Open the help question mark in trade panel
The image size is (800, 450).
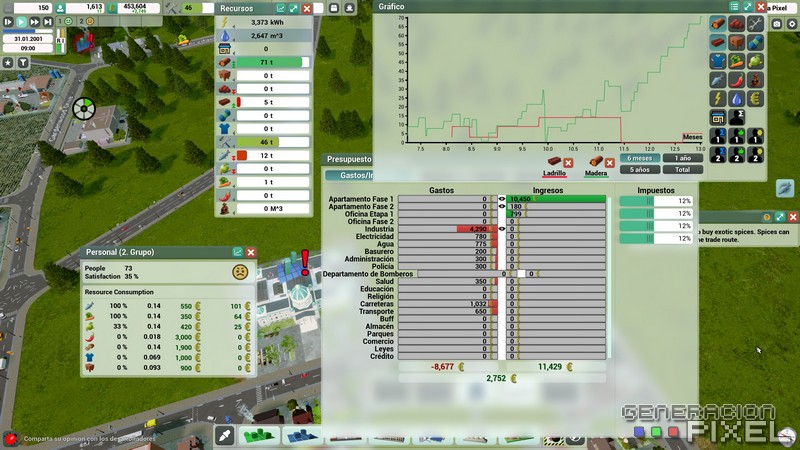[x=766, y=217]
